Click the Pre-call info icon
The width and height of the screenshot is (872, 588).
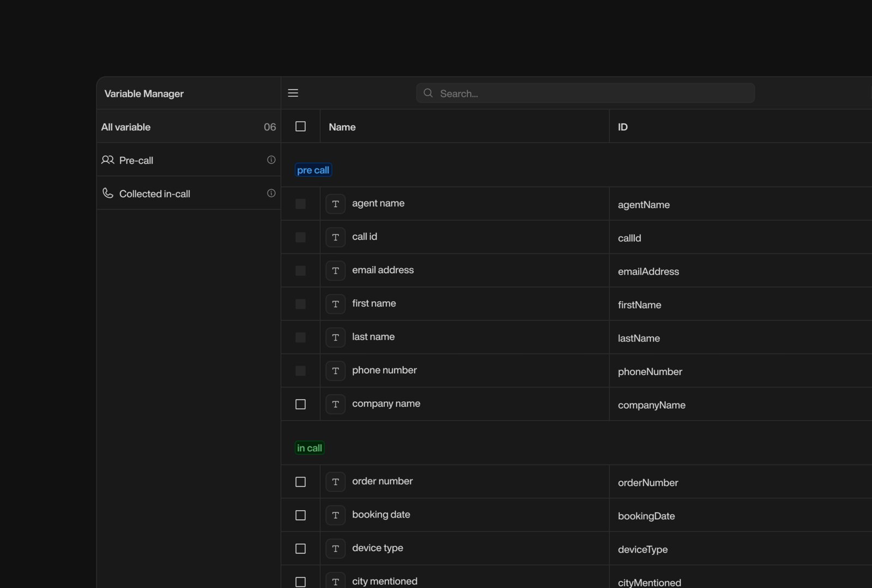[271, 160]
